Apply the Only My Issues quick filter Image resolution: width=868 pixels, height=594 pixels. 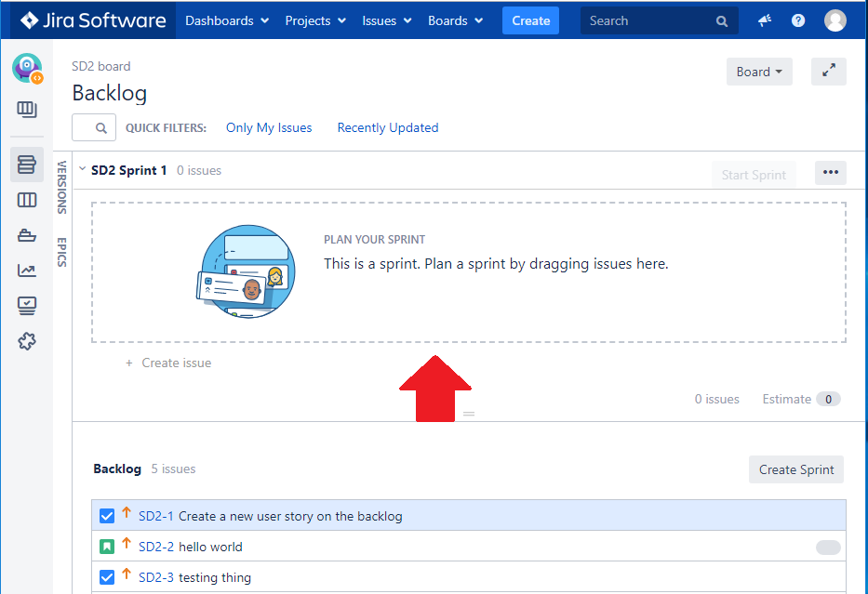(269, 127)
